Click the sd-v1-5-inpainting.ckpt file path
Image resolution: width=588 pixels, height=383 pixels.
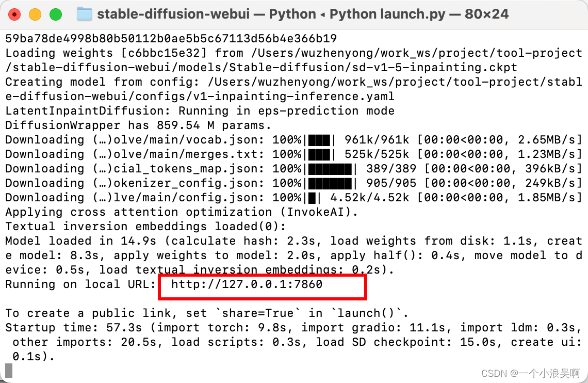point(261,68)
